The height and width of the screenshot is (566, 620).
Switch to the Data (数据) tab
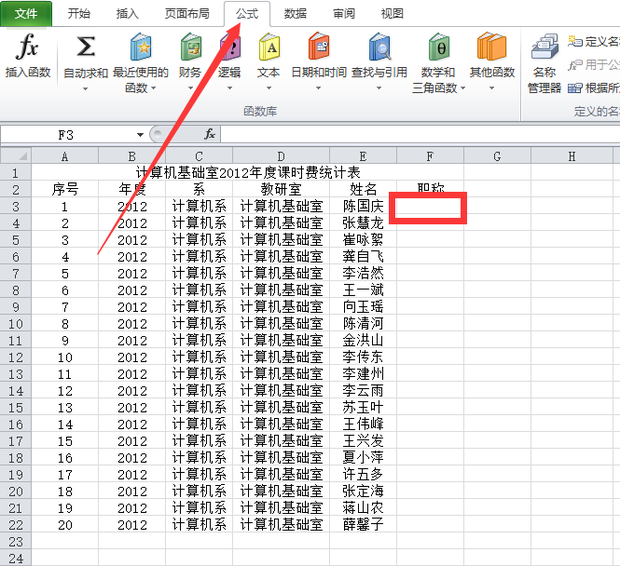point(295,14)
